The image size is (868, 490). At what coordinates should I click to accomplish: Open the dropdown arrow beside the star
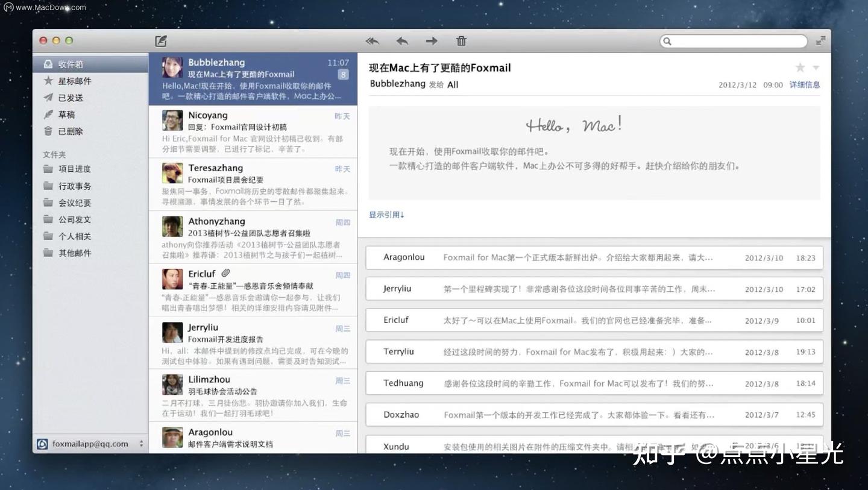[816, 68]
